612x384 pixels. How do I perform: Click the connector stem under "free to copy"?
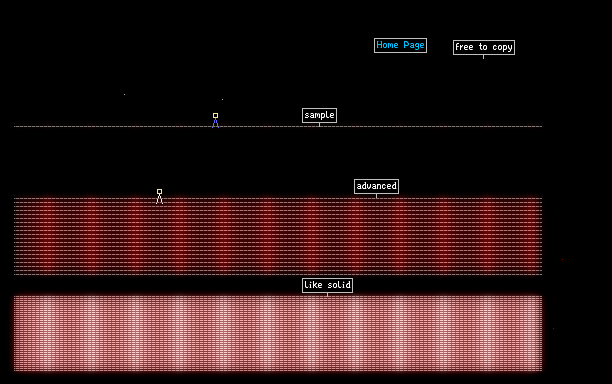tap(484, 57)
